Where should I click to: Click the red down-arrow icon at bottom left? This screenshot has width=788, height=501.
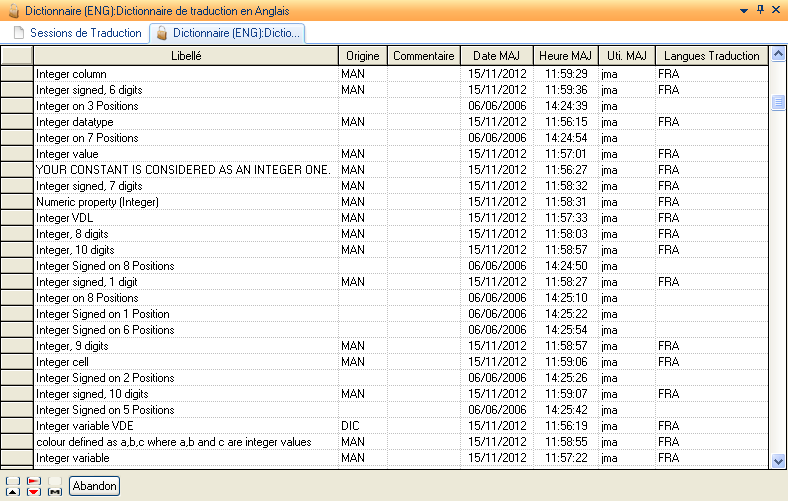click(x=34, y=491)
